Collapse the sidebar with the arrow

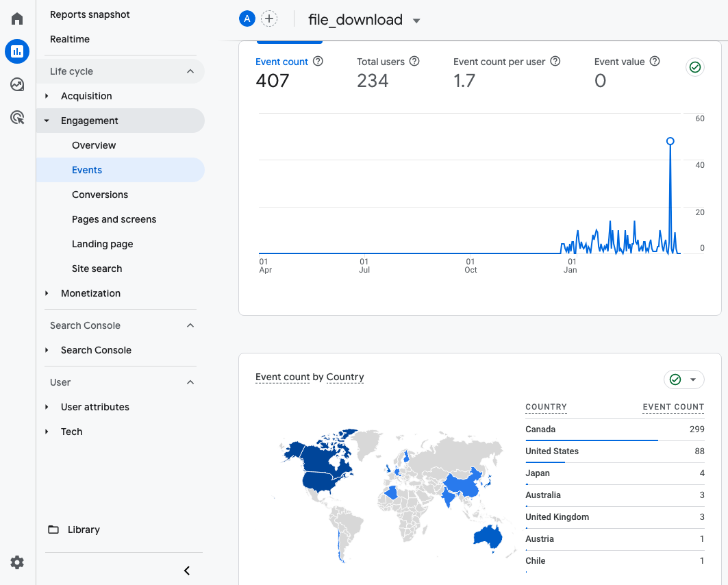tap(186, 571)
